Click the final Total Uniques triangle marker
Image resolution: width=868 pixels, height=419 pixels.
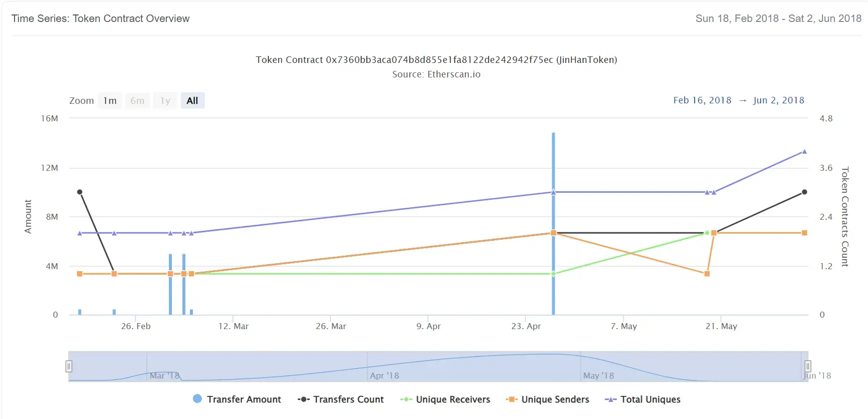pyautogui.click(x=805, y=151)
